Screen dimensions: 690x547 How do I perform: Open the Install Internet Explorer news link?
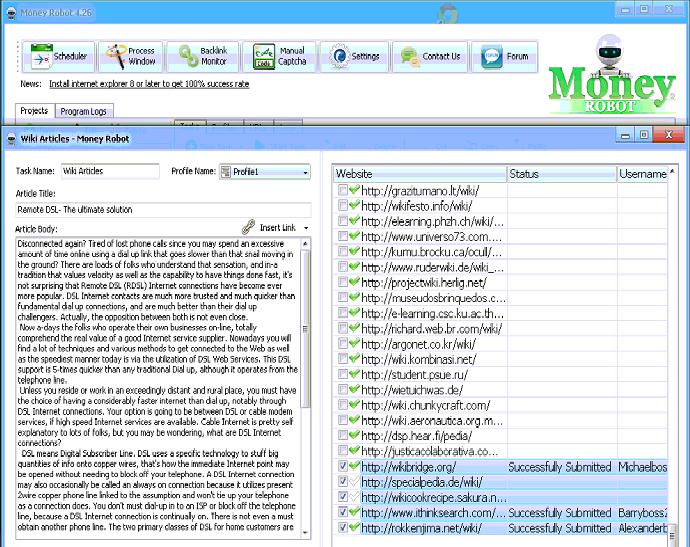pyautogui.click(x=149, y=84)
